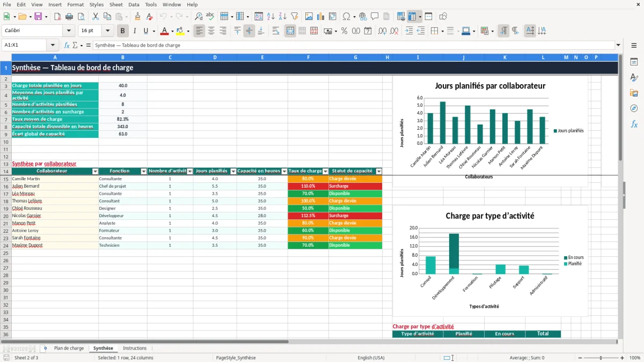Open the Function Wizard fx

(x=67, y=46)
